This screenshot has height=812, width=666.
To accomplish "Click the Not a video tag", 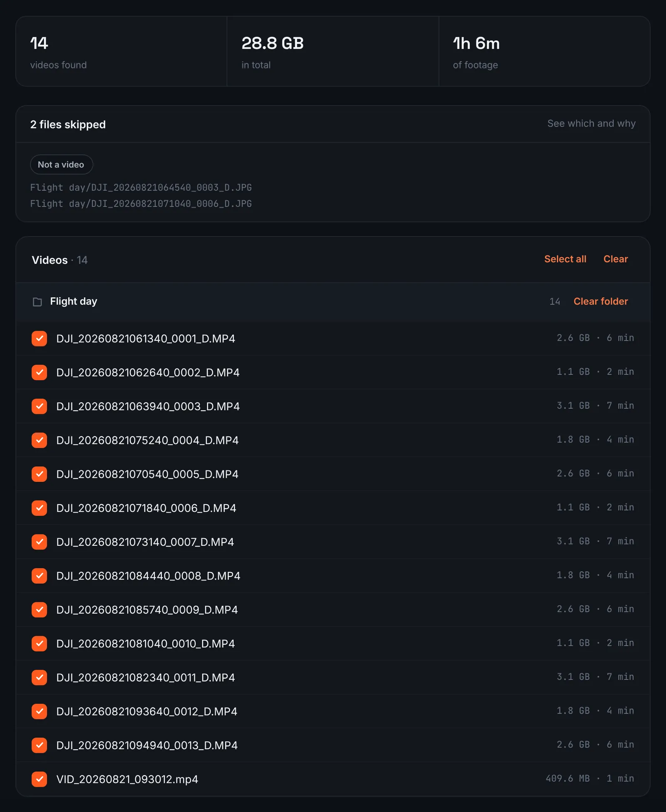I will tap(61, 165).
